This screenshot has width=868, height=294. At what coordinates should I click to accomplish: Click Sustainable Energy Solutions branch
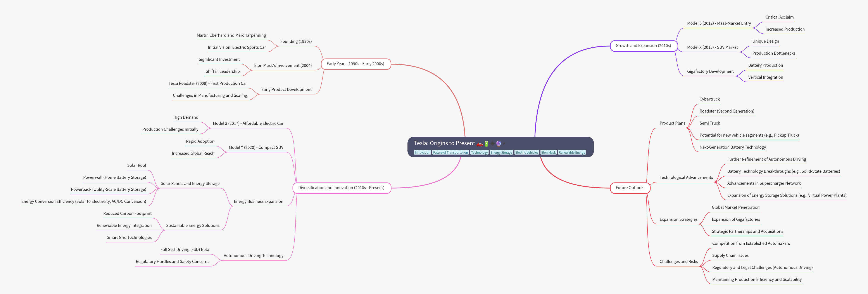193,226
